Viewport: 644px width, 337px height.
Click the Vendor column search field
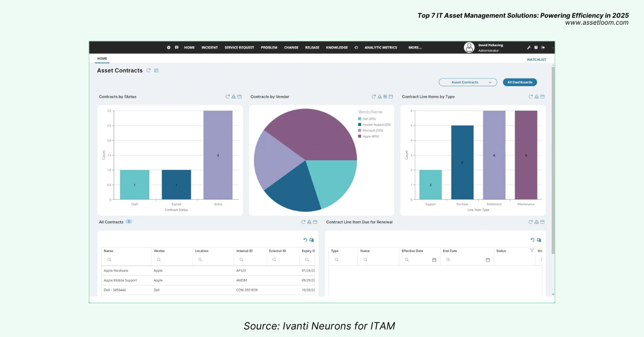[172, 260]
